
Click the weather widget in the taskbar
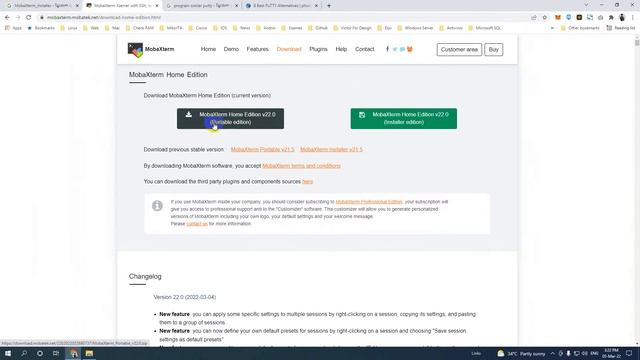coord(521,353)
